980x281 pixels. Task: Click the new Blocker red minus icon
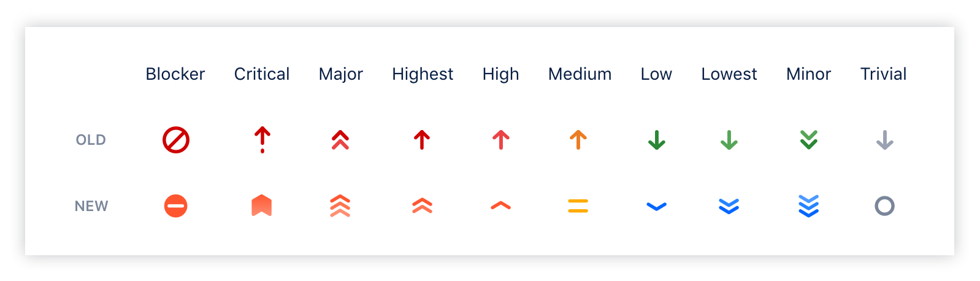pyautogui.click(x=176, y=206)
